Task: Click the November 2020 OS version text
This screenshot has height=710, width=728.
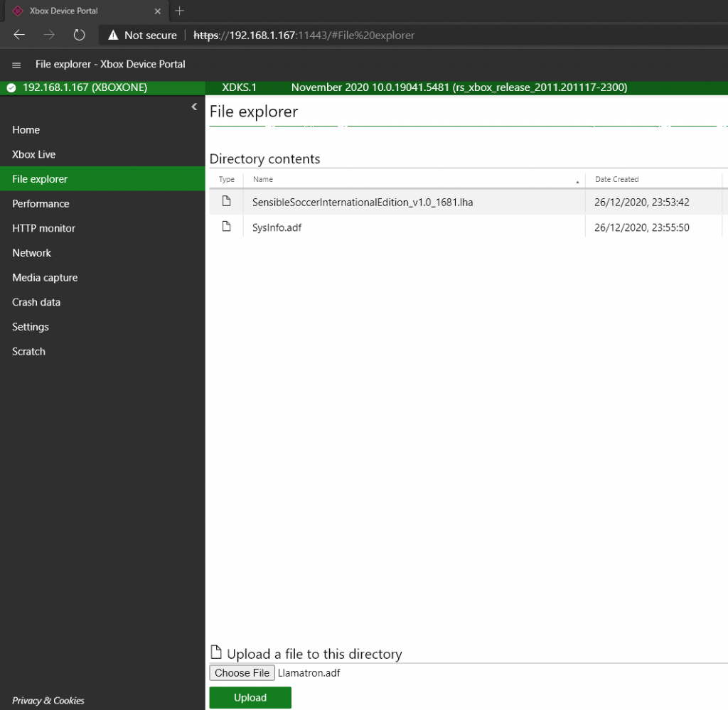Action: point(459,87)
